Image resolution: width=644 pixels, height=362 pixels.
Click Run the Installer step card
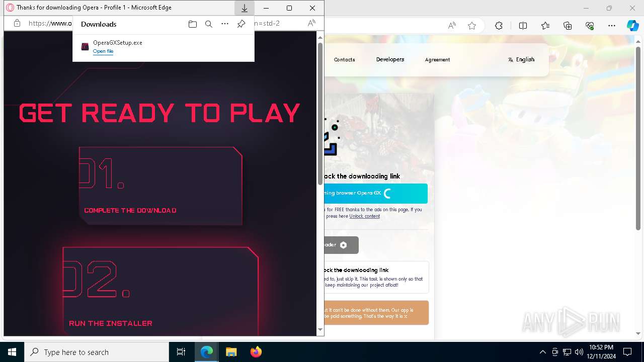click(x=160, y=291)
